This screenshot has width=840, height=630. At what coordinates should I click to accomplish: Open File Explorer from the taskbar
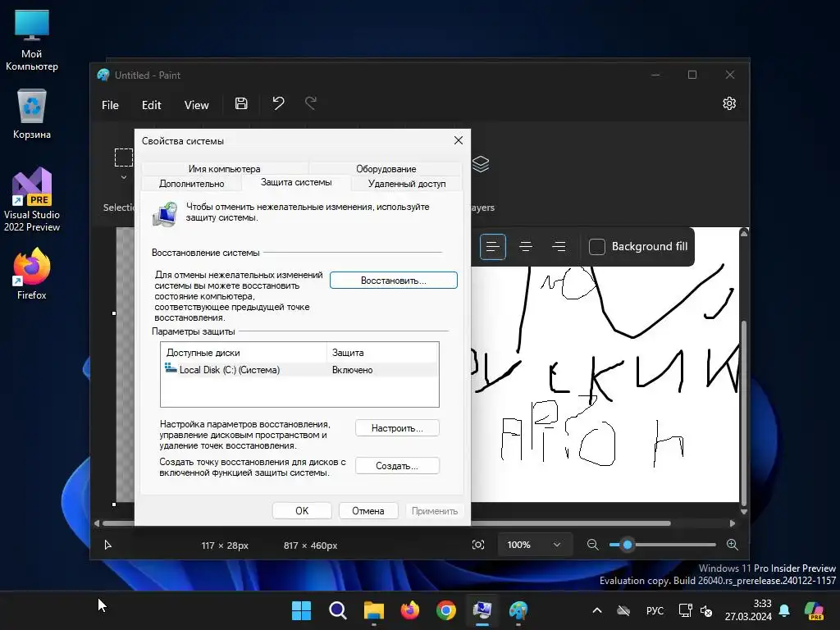[x=374, y=610]
